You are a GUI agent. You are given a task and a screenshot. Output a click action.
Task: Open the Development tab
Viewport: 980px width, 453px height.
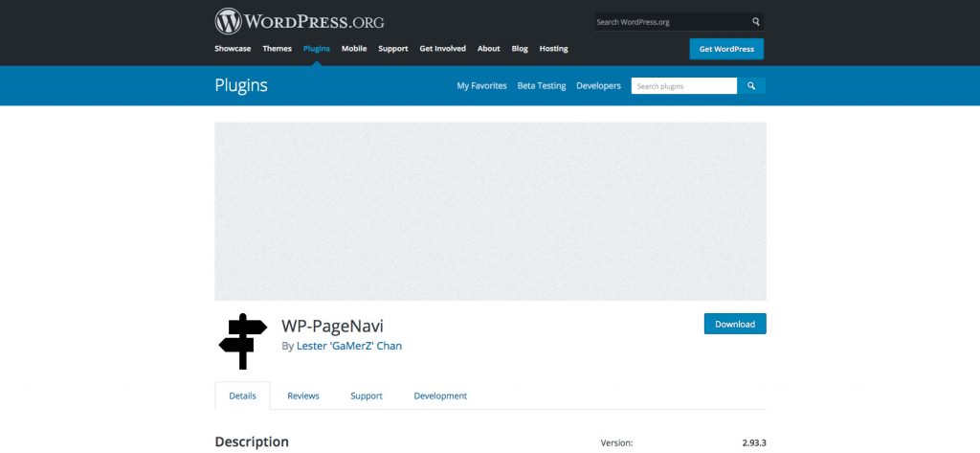[x=440, y=396]
